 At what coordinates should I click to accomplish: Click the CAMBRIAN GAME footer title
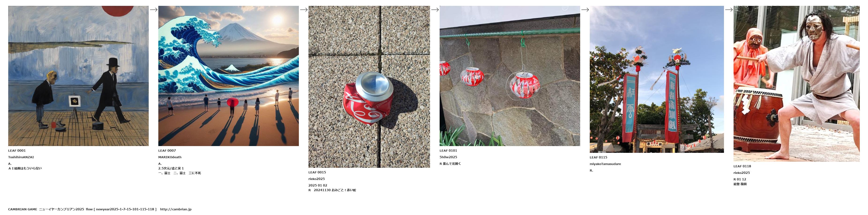tap(22, 209)
